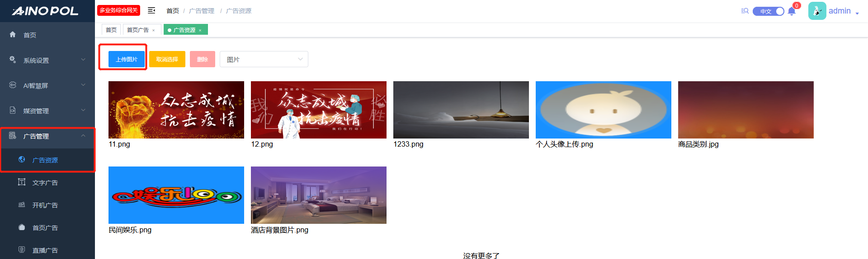Click the yellow 取消选择 button

pyautogui.click(x=167, y=59)
